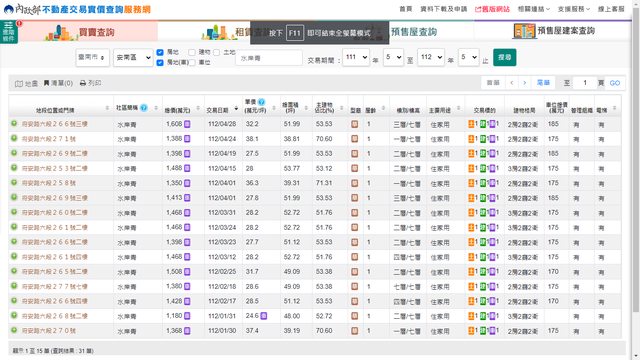Click the help icon beside 單價 header
This screenshot has width=640, height=360.
point(261,102)
